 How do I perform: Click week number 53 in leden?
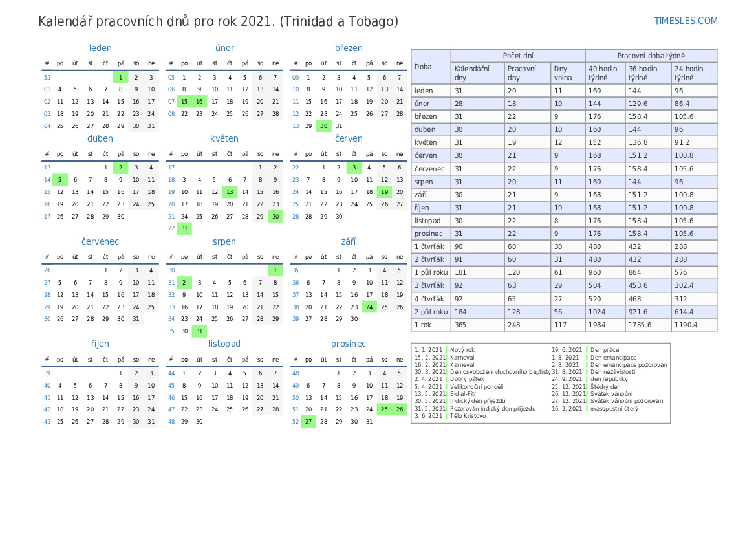(x=47, y=78)
